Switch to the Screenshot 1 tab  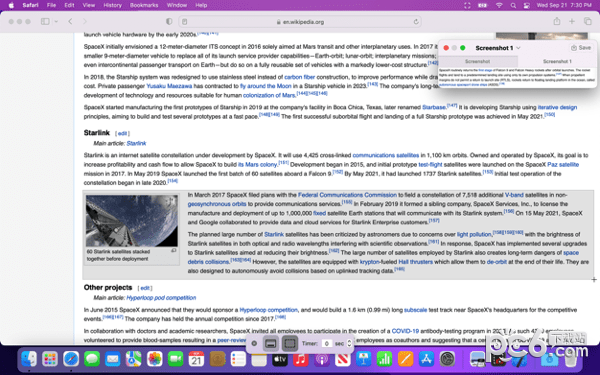tap(557, 61)
